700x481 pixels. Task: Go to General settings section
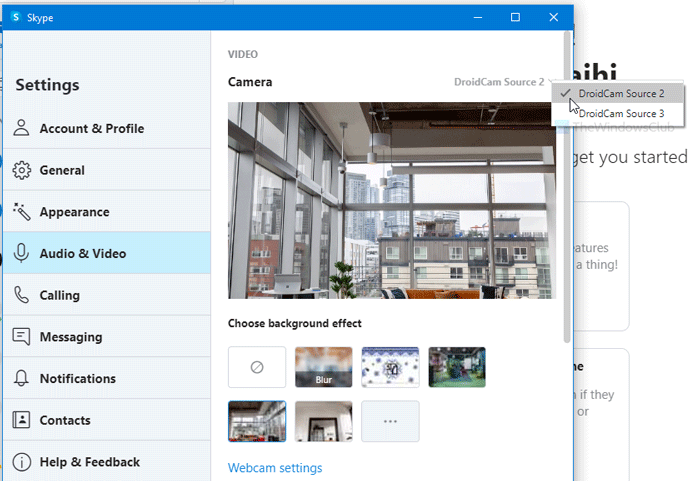107,170
